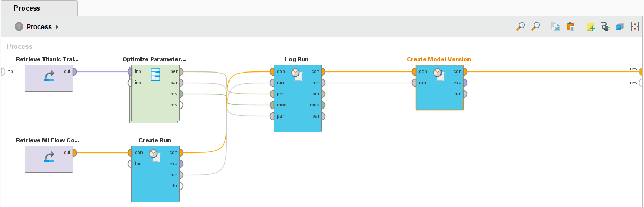The image size is (644, 207).
Task: Click the mod input port of Log Run
Action: click(x=272, y=105)
